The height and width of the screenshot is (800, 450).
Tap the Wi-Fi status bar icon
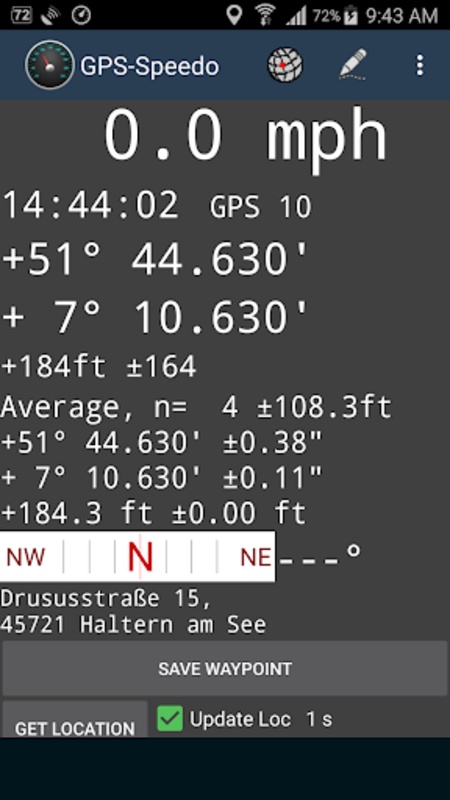pyautogui.click(x=265, y=15)
